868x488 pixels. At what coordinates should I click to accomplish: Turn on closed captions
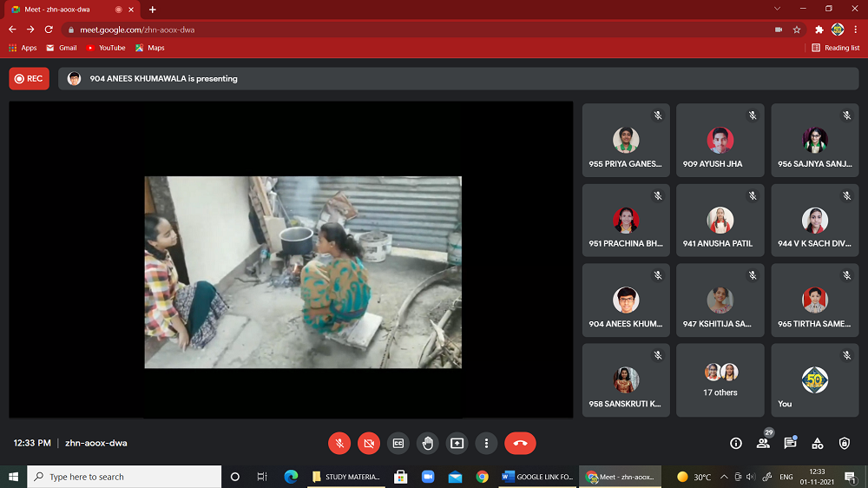click(x=398, y=443)
